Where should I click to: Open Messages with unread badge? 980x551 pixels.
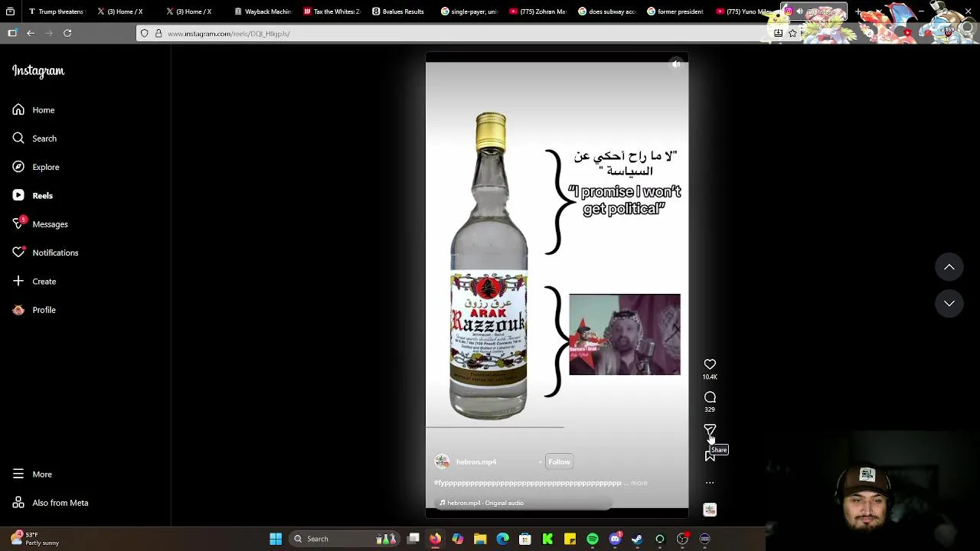pyautogui.click(x=40, y=224)
